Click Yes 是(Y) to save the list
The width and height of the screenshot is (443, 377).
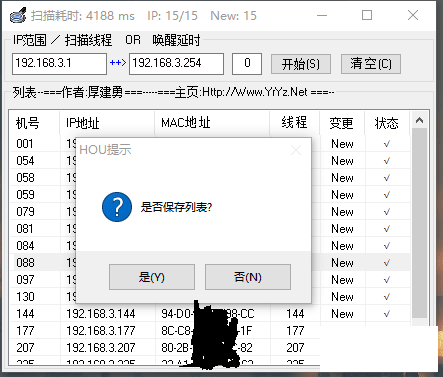(x=152, y=277)
